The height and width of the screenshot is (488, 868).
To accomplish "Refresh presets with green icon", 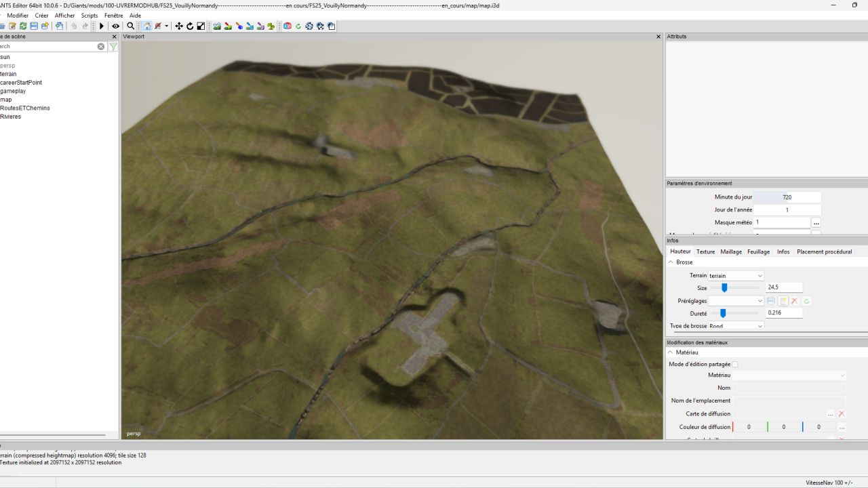I will 807,301.
